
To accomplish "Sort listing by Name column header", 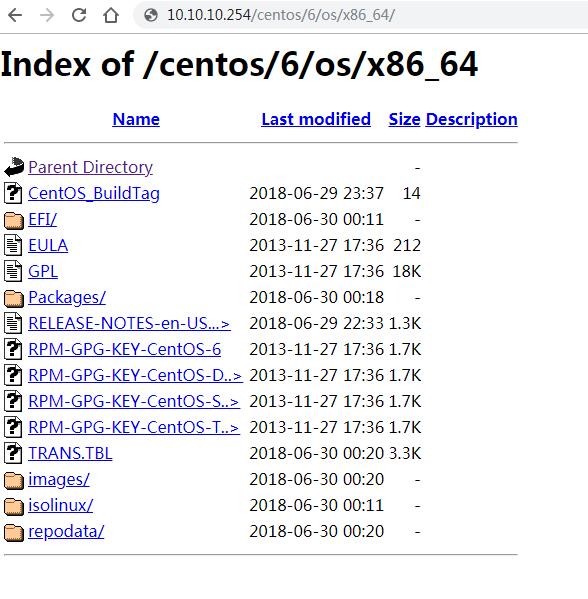I will coord(136,119).
